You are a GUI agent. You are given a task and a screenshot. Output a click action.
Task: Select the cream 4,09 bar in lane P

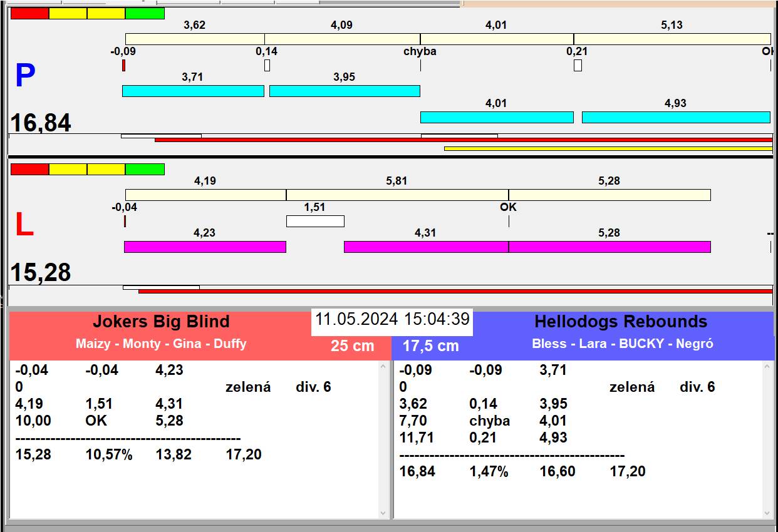342,39
